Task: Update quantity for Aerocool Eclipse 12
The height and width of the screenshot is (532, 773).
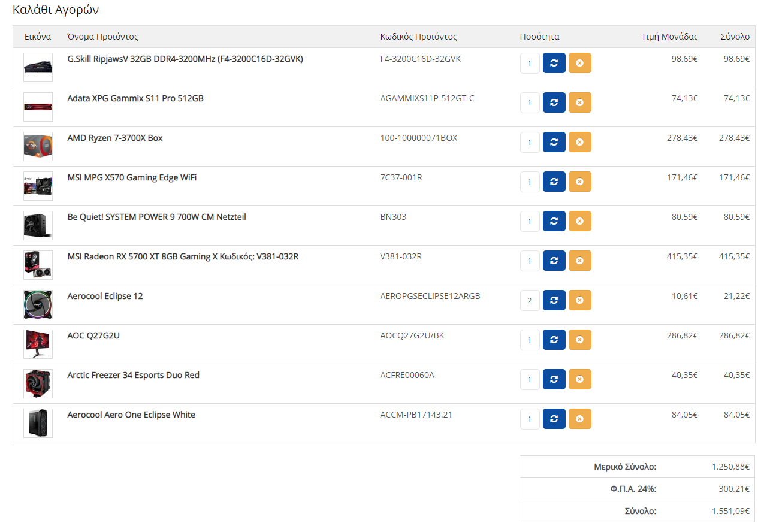Action: pos(554,300)
